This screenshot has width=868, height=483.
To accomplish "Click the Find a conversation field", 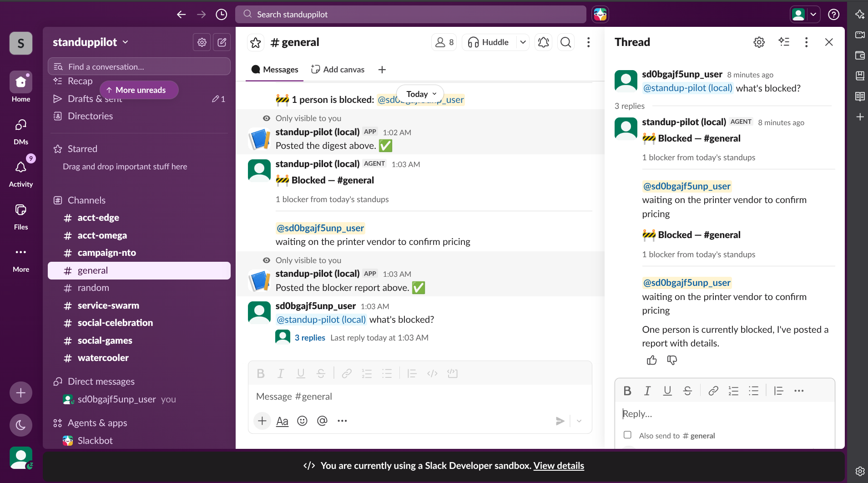I will 139,67.
